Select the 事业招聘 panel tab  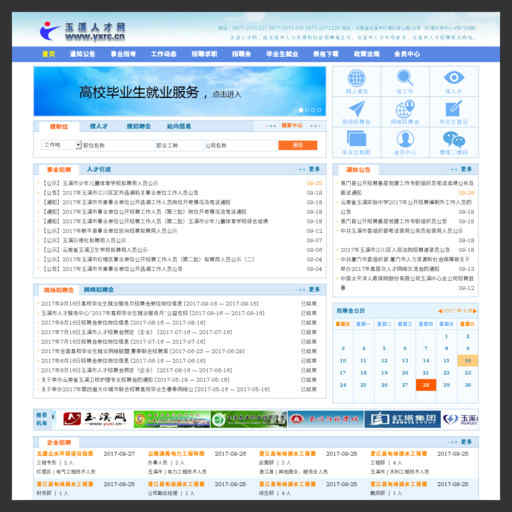tap(59, 170)
